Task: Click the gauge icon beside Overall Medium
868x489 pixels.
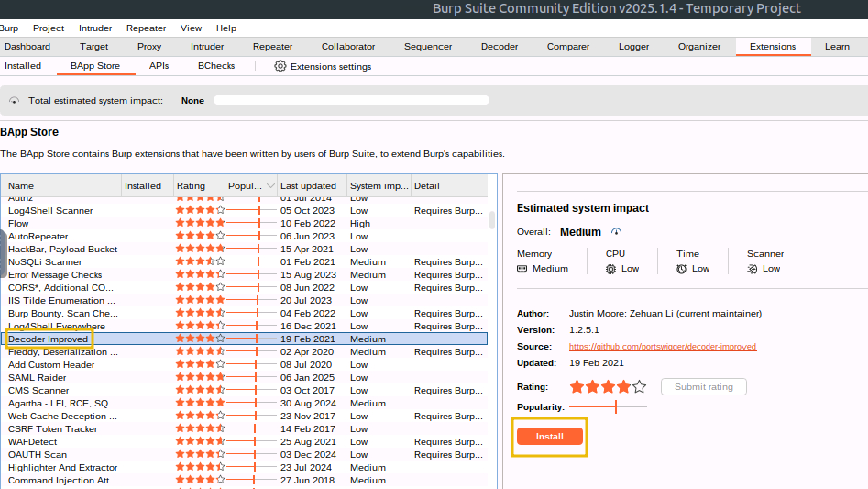Action: pos(616,231)
